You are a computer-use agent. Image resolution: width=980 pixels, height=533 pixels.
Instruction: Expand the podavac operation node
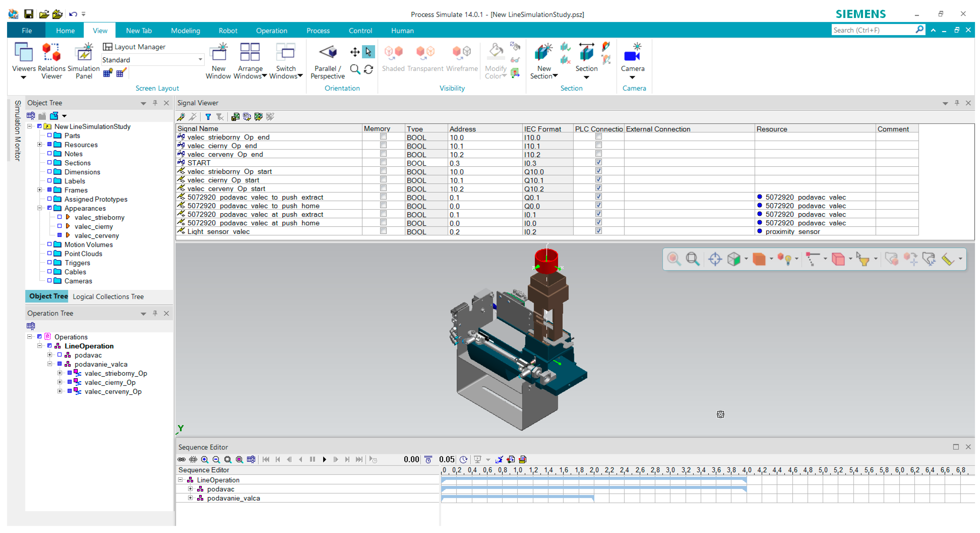(49, 355)
